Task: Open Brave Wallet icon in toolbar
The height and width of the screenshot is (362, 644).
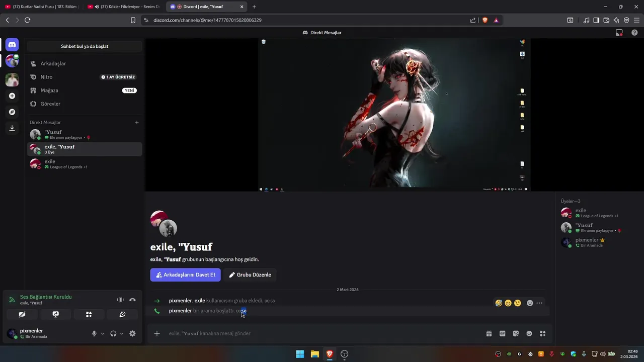Action: [x=606, y=20]
